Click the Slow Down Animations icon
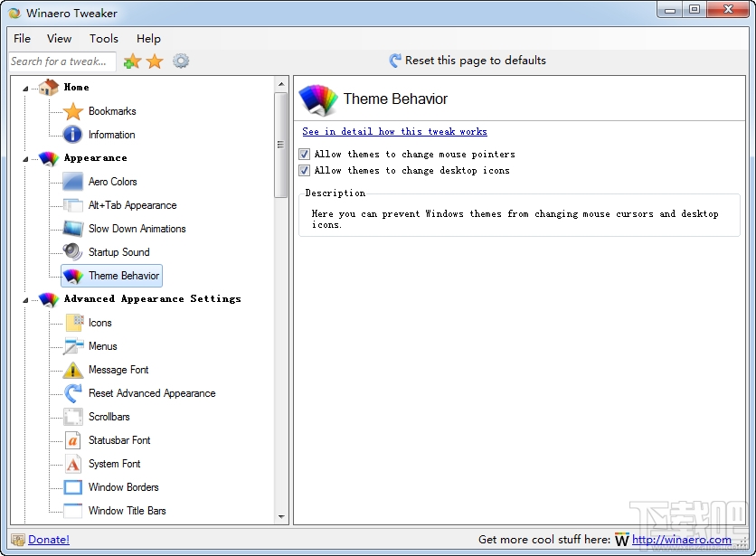The image size is (756, 556). point(73,228)
